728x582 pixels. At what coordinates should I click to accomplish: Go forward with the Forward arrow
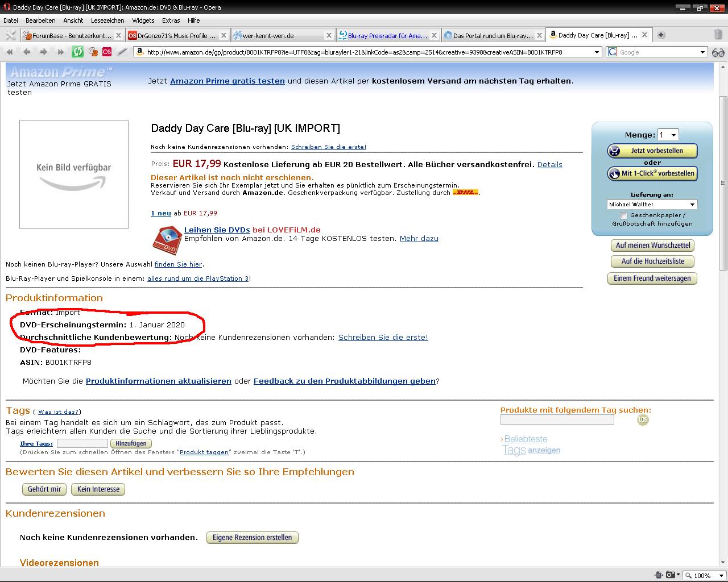tap(43, 52)
